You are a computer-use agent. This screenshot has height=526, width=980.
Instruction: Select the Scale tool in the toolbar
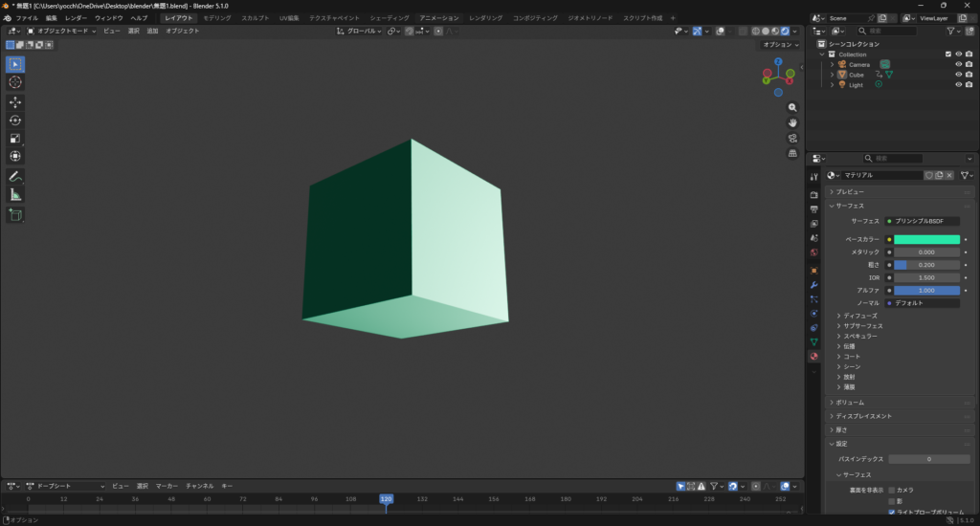(x=15, y=139)
